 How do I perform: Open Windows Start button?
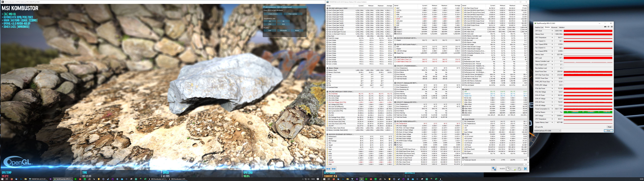pos(2,179)
